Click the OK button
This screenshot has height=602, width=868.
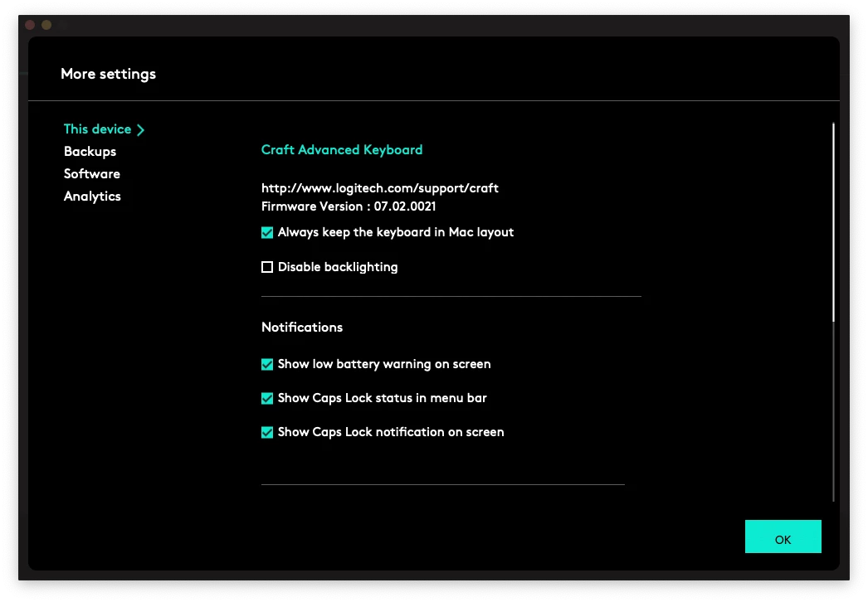783,536
